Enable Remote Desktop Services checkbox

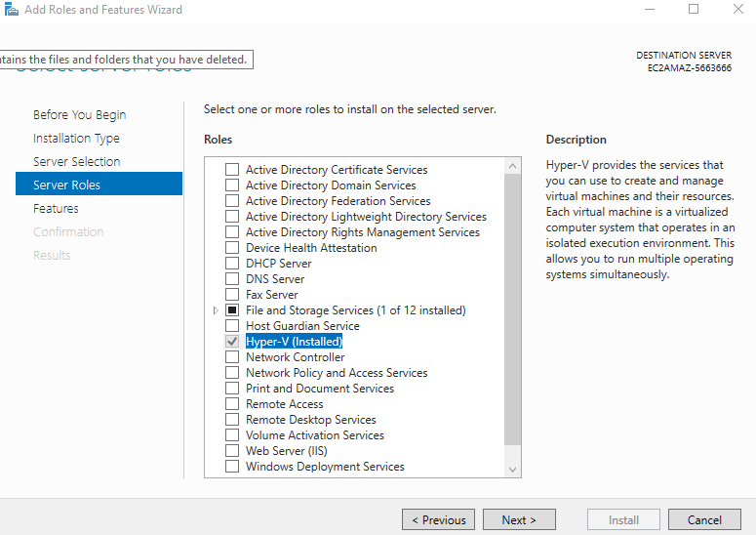click(x=232, y=419)
